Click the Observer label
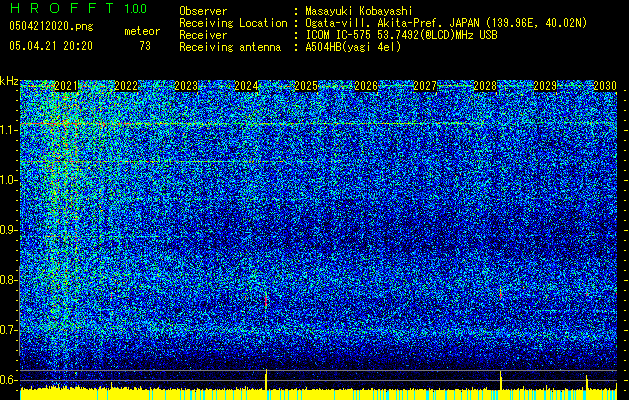Screen dimensions: 629x400 pos(203,11)
